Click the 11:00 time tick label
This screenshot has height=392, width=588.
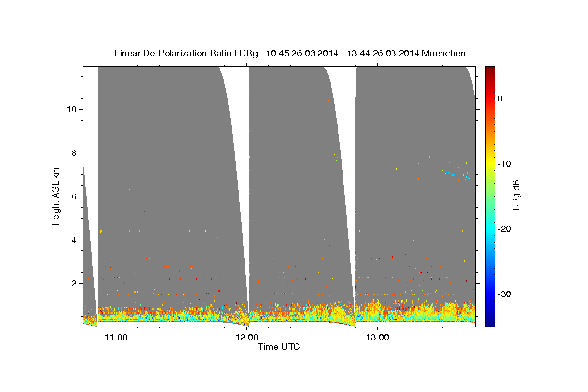click(x=116, y=337)
